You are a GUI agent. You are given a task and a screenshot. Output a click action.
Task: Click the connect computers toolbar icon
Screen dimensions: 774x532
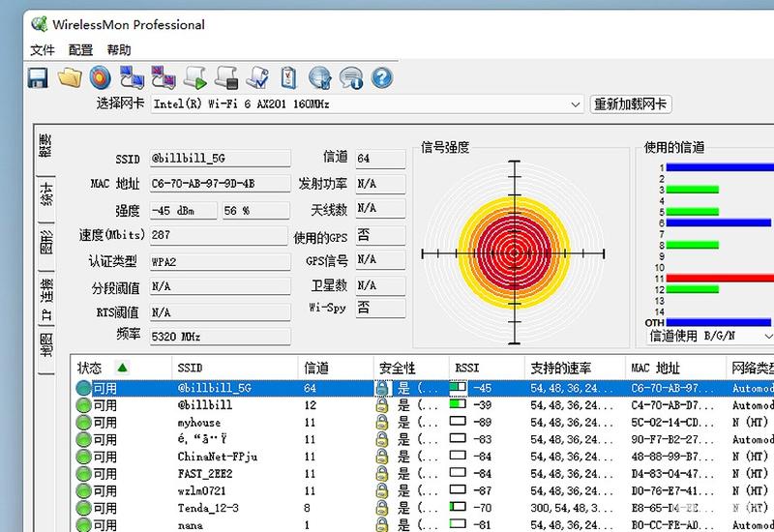pyautogui.click(x=132, y=77)
